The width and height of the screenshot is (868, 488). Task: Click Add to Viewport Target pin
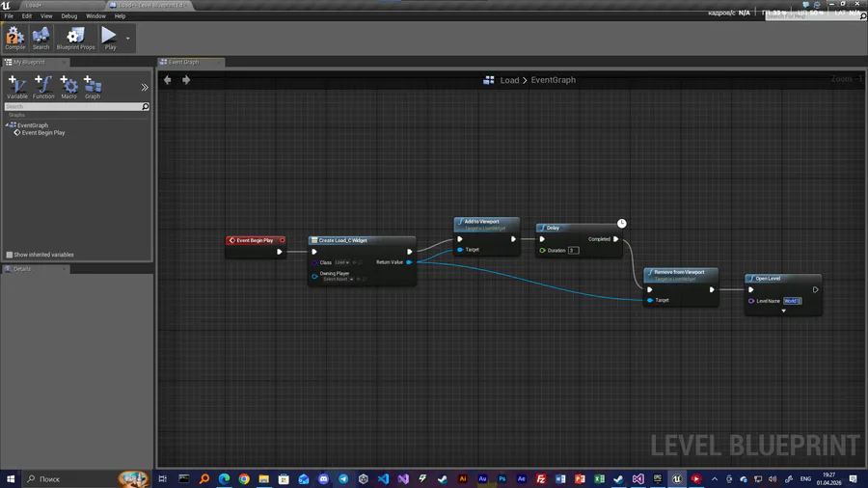pyautogui.click(x=460, y=250)
